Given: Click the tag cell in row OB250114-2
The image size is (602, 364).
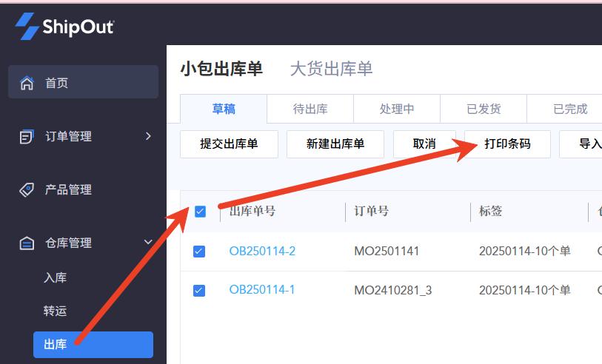Looking at the screenshot, I should pos(524,252).
